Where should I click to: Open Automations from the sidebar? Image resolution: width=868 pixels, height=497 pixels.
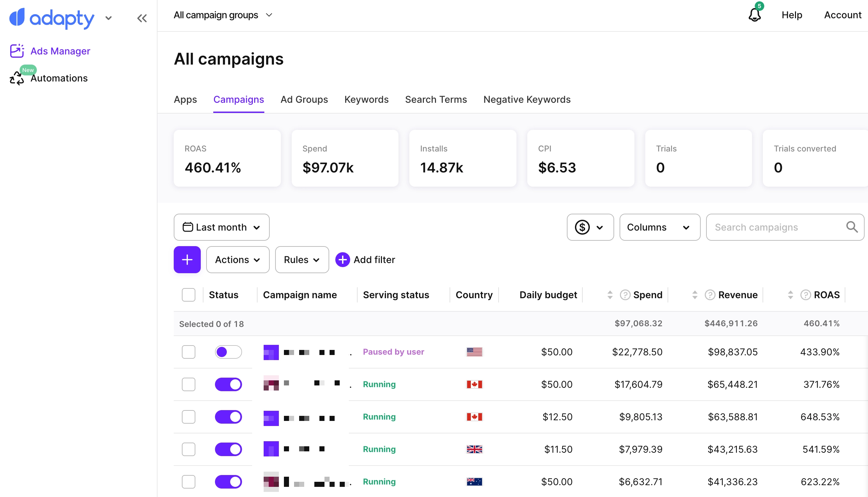(59, 78)
